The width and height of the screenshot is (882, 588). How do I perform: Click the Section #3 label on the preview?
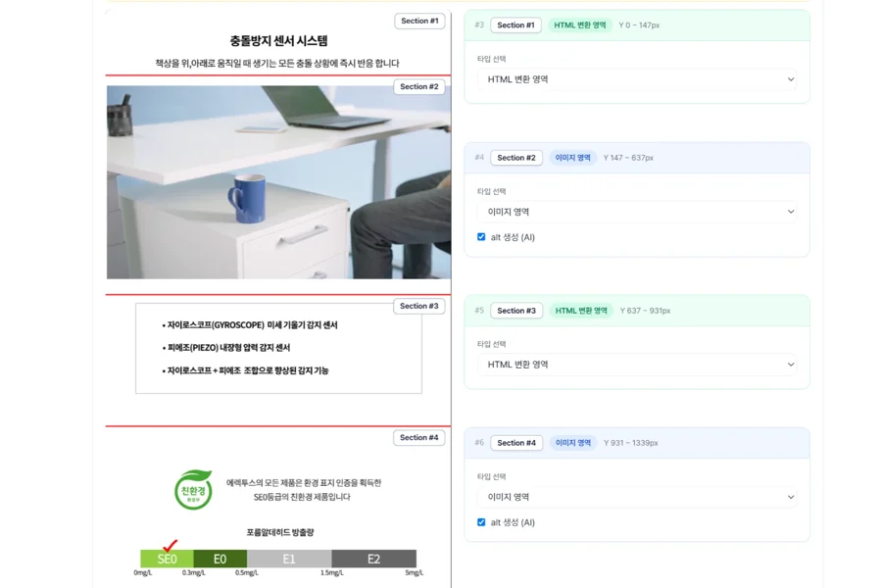tap(419, 306)
